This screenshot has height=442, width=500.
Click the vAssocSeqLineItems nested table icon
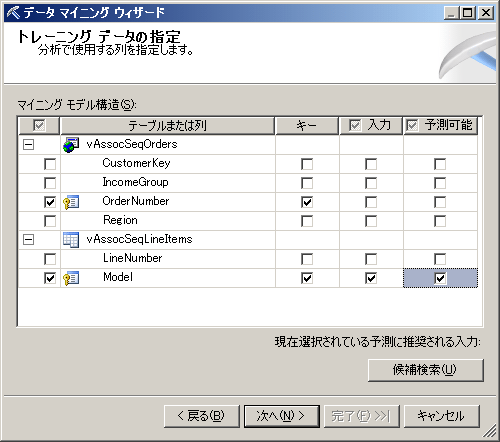click(71, 240)
